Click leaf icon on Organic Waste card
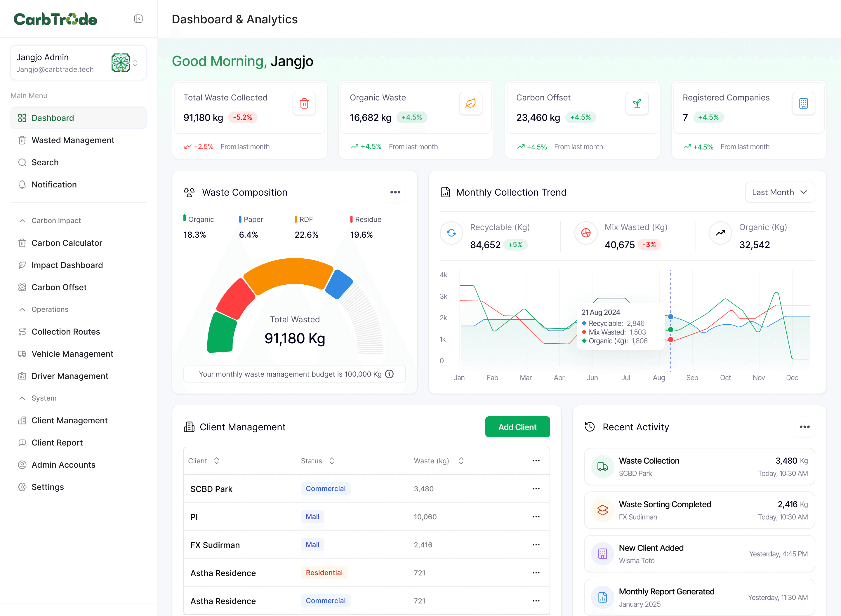This screenshot has height=616, width=841. click(470, 103)
